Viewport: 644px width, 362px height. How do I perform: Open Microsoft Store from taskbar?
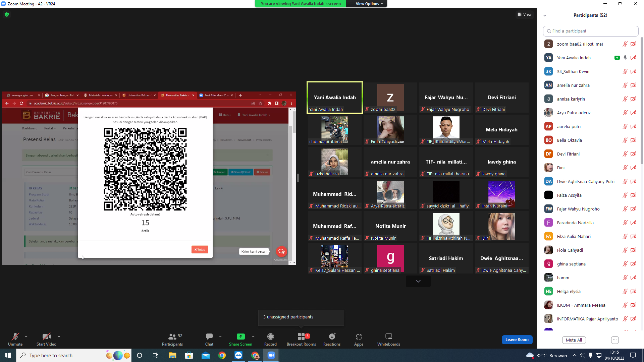pos(189,355)
